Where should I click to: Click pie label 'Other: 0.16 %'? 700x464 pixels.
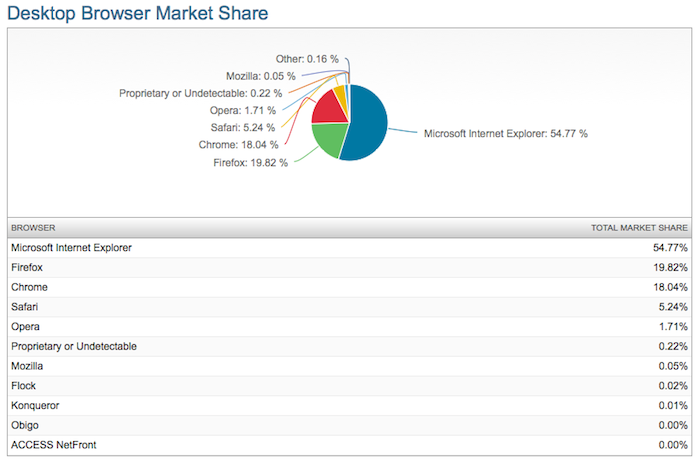[x=307, y=59]
